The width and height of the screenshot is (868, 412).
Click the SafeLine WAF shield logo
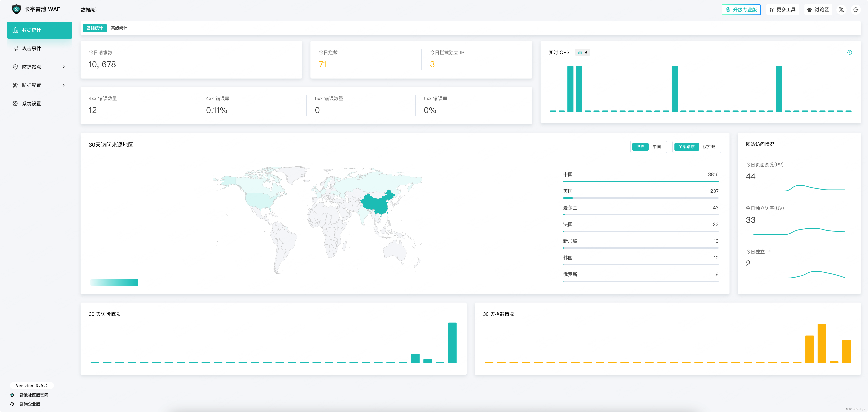click(16, 9)
